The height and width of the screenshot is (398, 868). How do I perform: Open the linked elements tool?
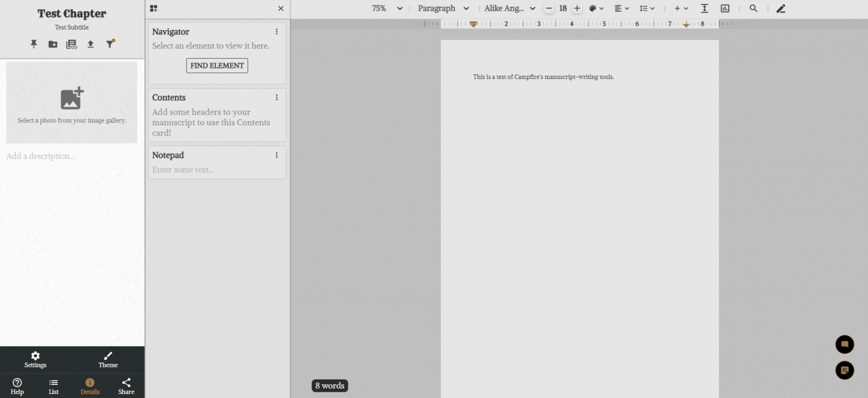tap(71, 43)
